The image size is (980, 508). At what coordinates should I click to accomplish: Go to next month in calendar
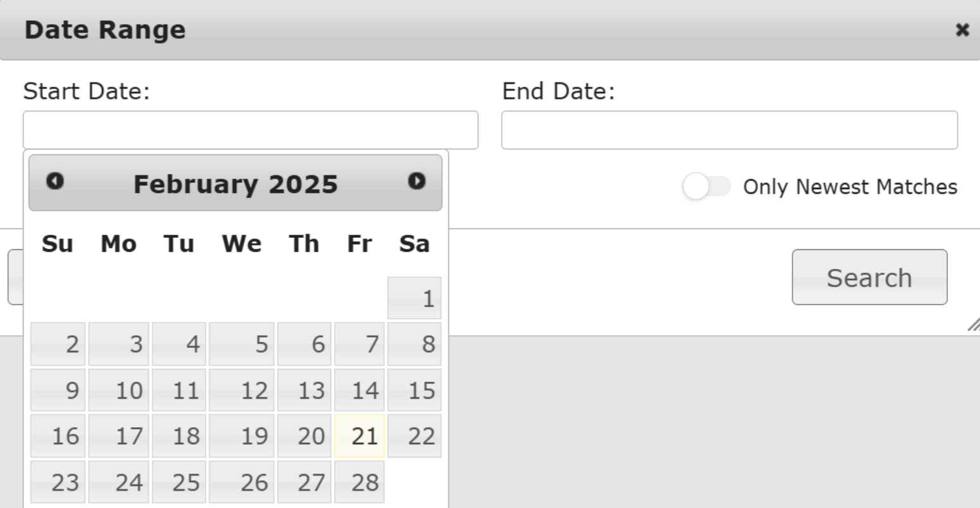pos(417,181)
